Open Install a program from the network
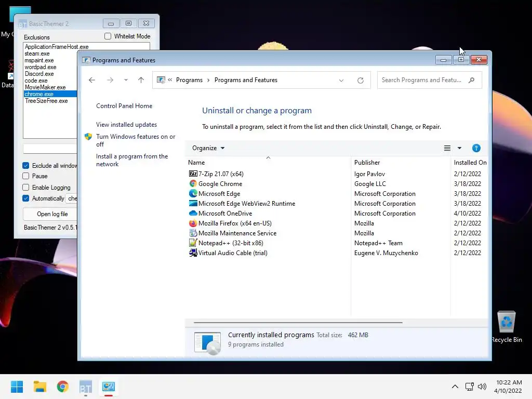532x399 pixels. click(x=131, y=160)
